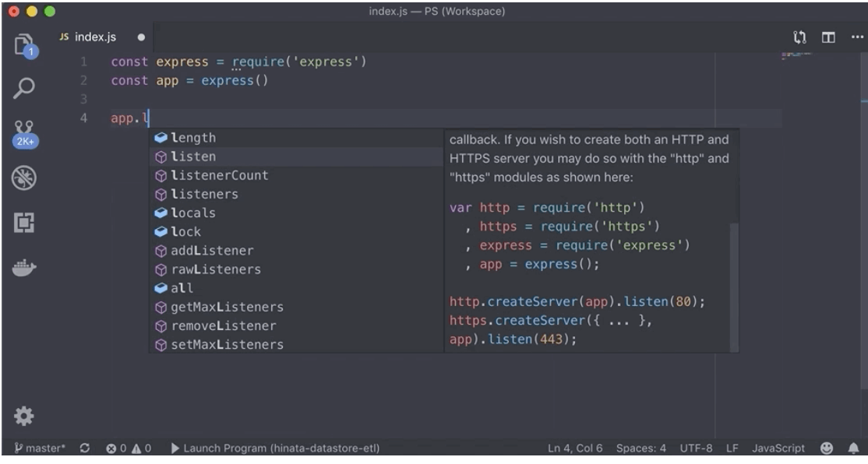The width and height of the screenshot is (868, 464).
Task: Change language mode via JavaScript
Action: point(778,448)
